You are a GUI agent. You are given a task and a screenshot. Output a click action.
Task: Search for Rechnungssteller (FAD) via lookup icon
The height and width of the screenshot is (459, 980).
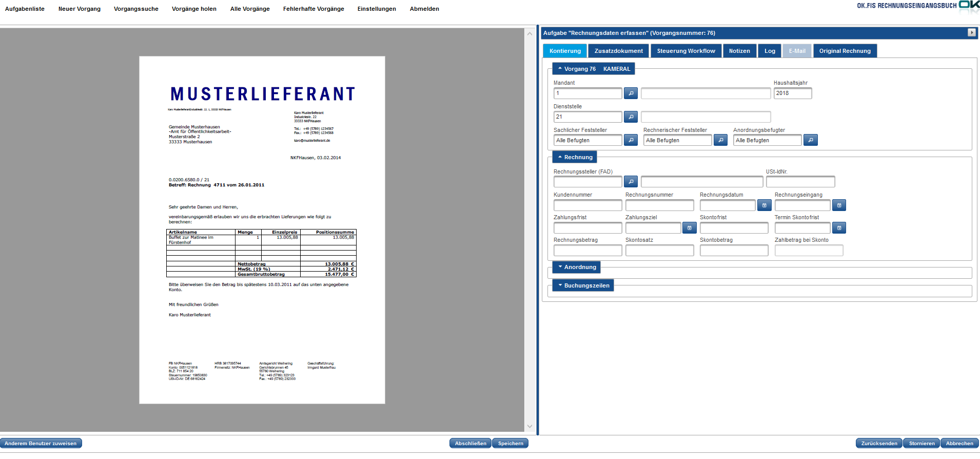[x=631, y=182]
